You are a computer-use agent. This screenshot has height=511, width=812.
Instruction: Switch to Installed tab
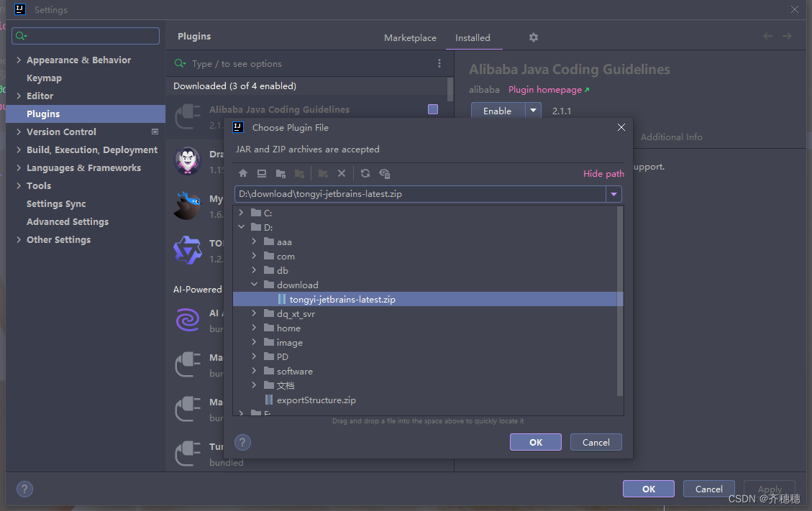point(473,38)
